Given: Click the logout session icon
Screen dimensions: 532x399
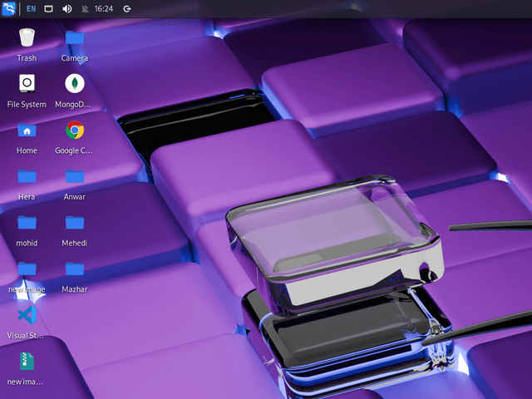Looking at the screenshot, I should click(x=126, y=8).
